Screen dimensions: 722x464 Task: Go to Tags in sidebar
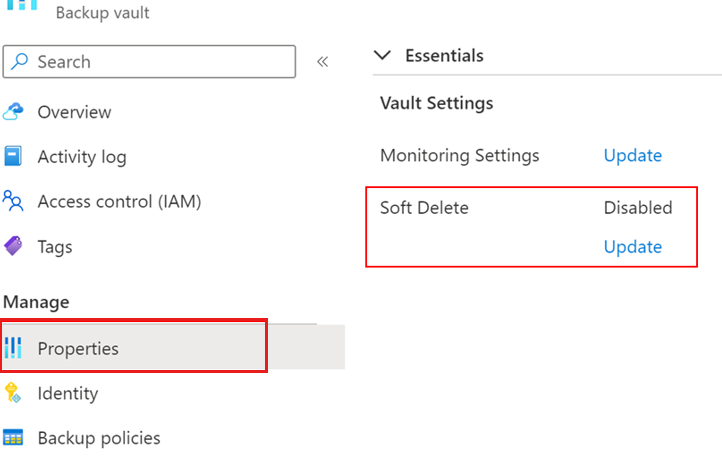pos(55,246)
